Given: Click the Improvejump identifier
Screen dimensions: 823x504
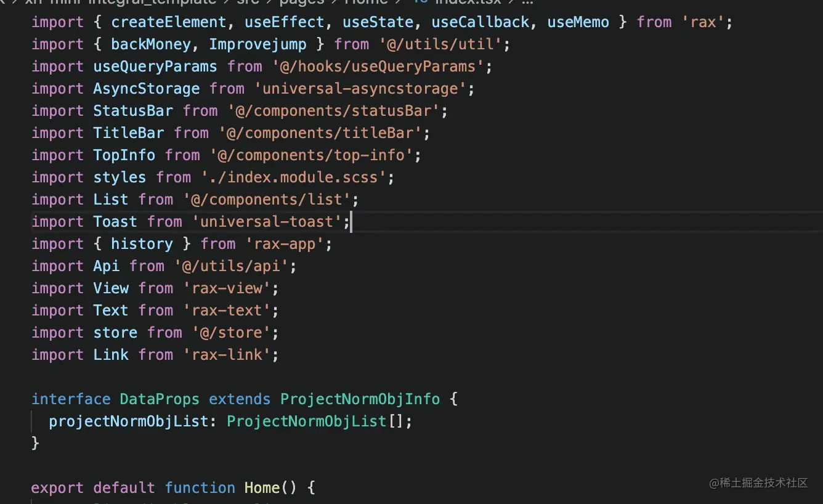Looking at the screenshot, I should (257, 44).
